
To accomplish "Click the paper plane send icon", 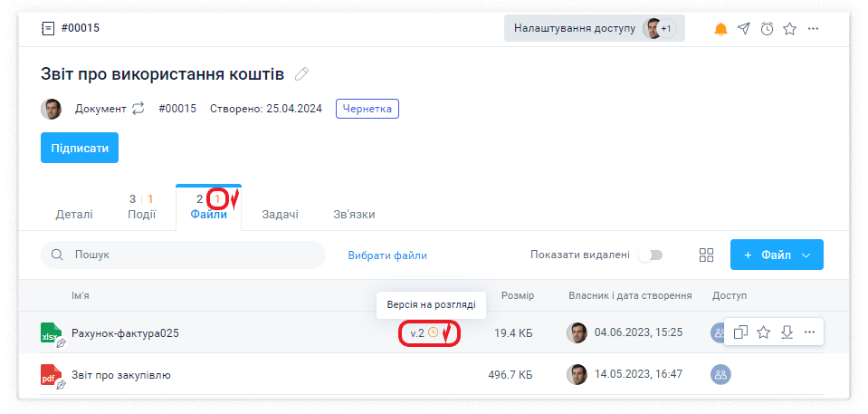I will tap(743, 29).
